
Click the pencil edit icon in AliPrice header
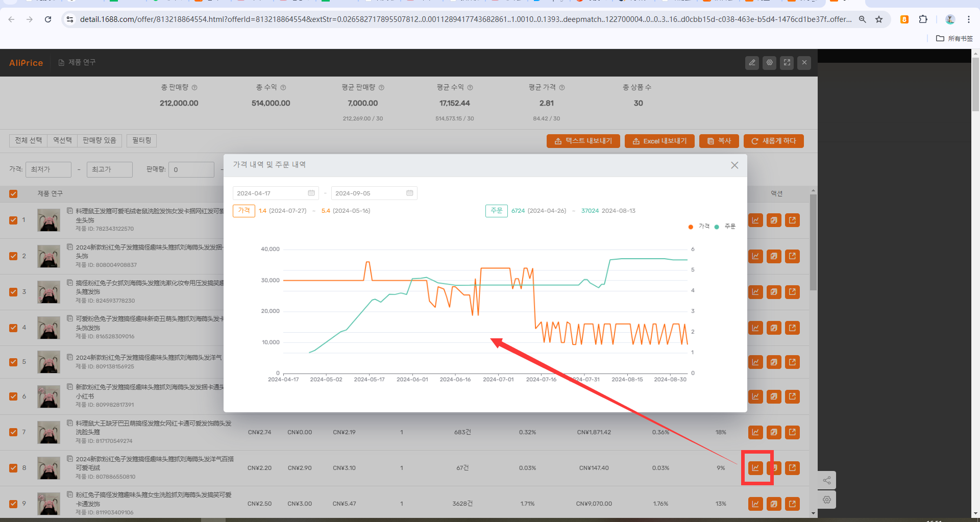pyautogui.click(x=752, y=63)
